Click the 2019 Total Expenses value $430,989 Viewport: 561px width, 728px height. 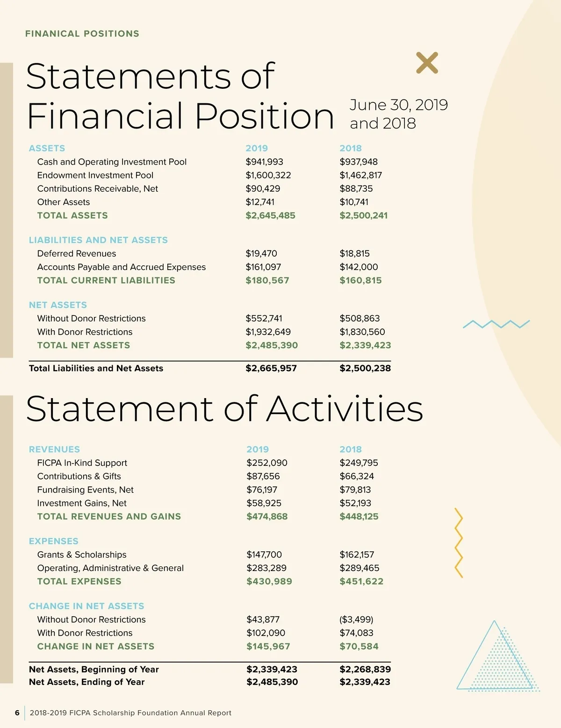point(269,581)
